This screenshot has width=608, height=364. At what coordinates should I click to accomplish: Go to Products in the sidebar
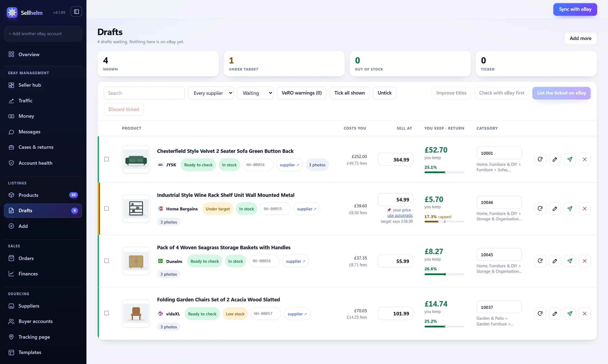pos(43,195)
